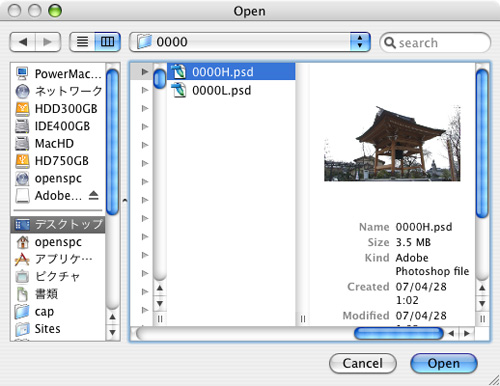Select the 0000L.psd file name
This screenshot has width=500, height=386.
tap(222, 90)
